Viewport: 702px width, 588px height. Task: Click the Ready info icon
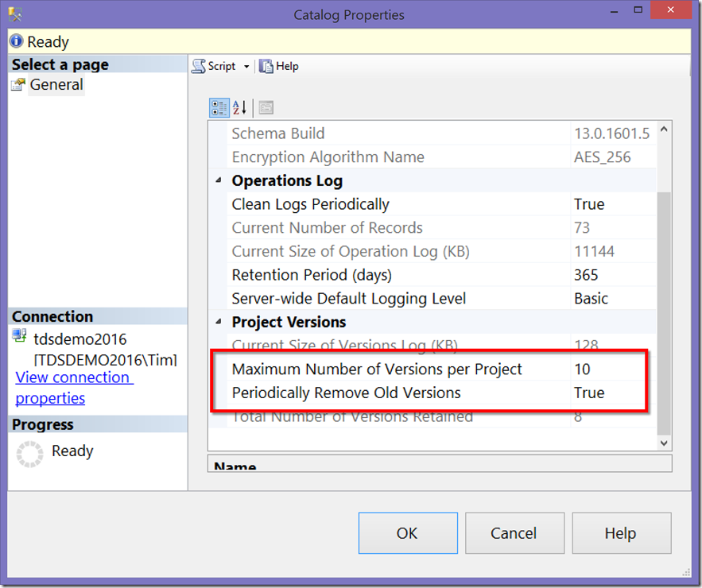pyautogui.click(x=14, y=41)
